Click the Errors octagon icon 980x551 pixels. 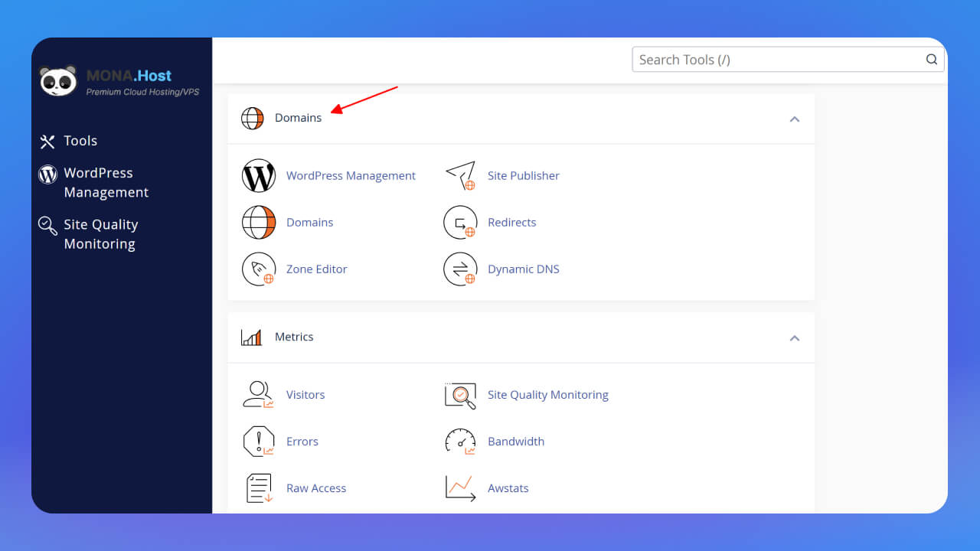click(258, 442)
